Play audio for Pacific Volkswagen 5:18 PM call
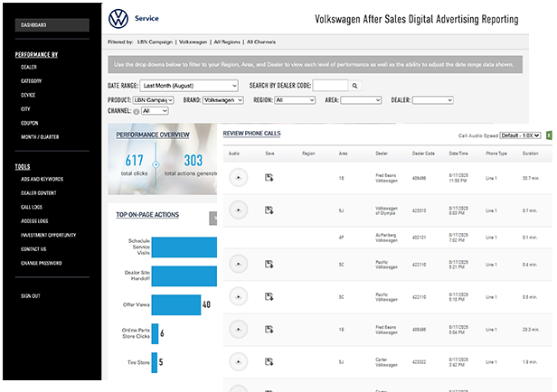Screen dimensions: 557x392 pyautogui.click(x=239, y=296)
